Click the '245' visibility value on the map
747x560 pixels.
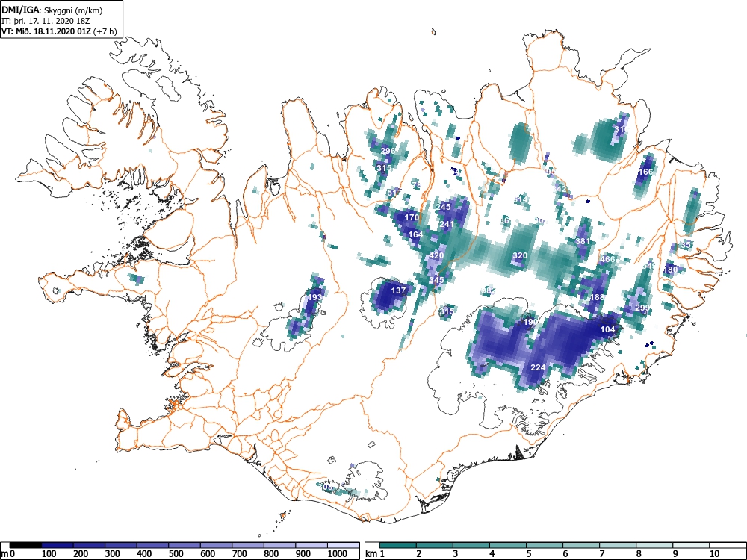[x=443, y=207]
